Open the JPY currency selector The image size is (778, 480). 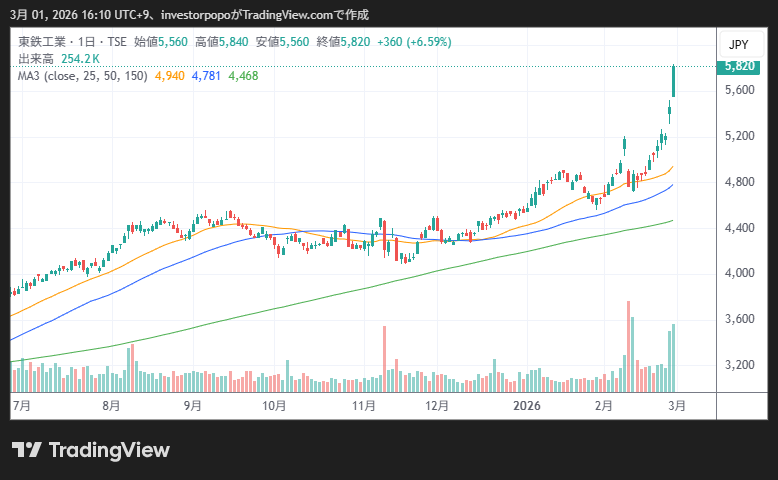coord(738,45)
